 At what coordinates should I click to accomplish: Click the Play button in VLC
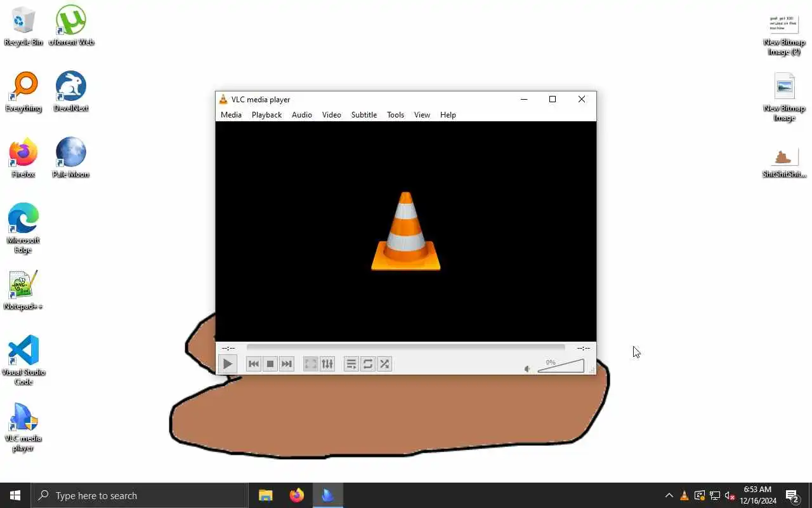(x=227, y=364)
